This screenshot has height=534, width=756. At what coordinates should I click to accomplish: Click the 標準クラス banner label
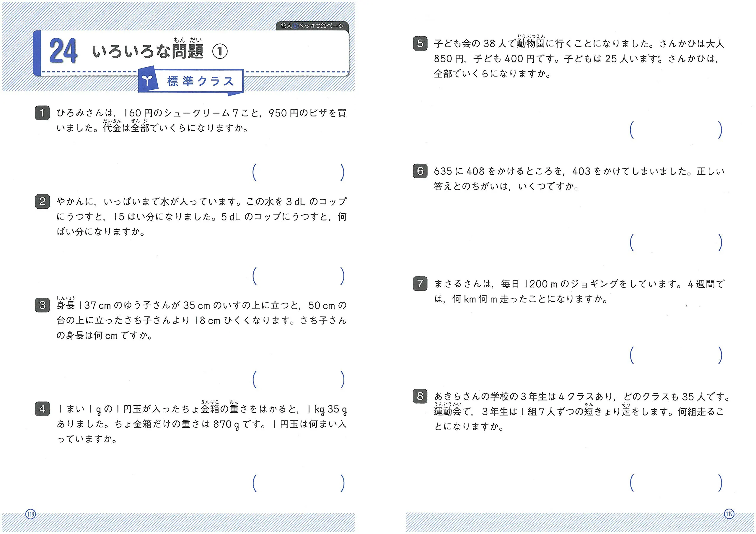pos(200,81)
